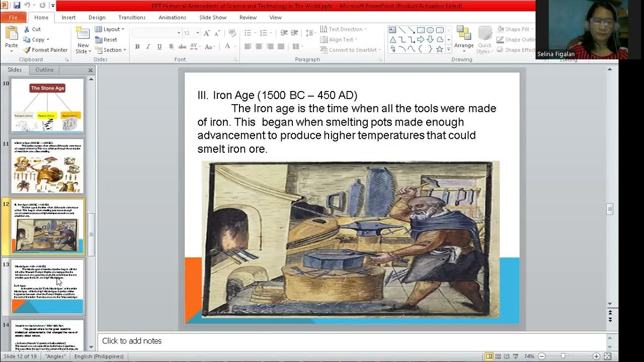The height and width of the screenshot is (362, 644).
Task: Toggle strikethrough formatting
Action: (x=182, y=46)
